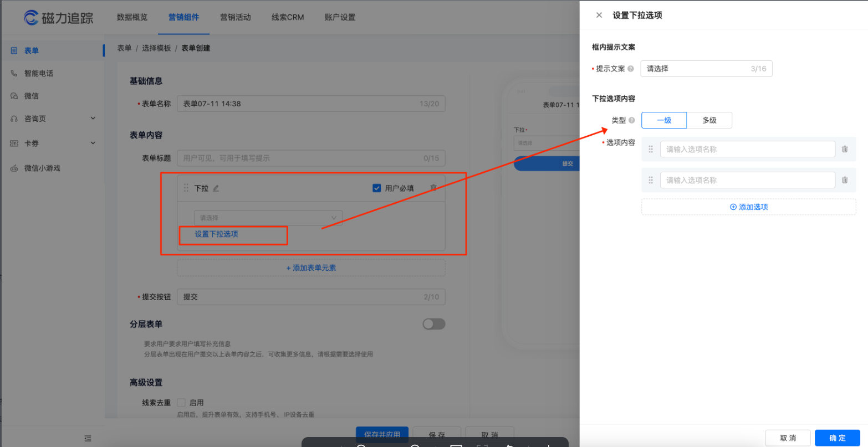Viewport: 868px width, 447px height.
Task: Open the 线索CRM menu
Action: click(x=287, y=17)
